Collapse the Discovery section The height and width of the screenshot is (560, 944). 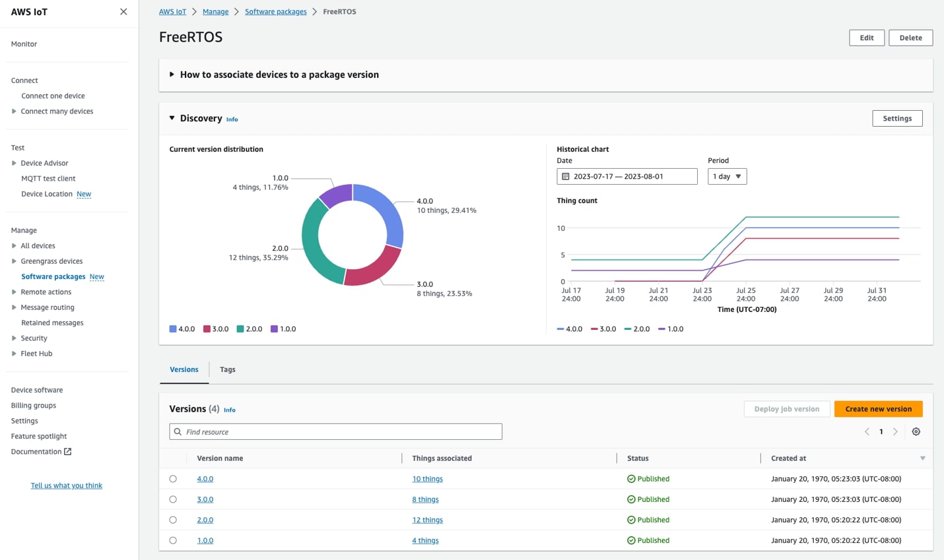(x=172, y=118)
